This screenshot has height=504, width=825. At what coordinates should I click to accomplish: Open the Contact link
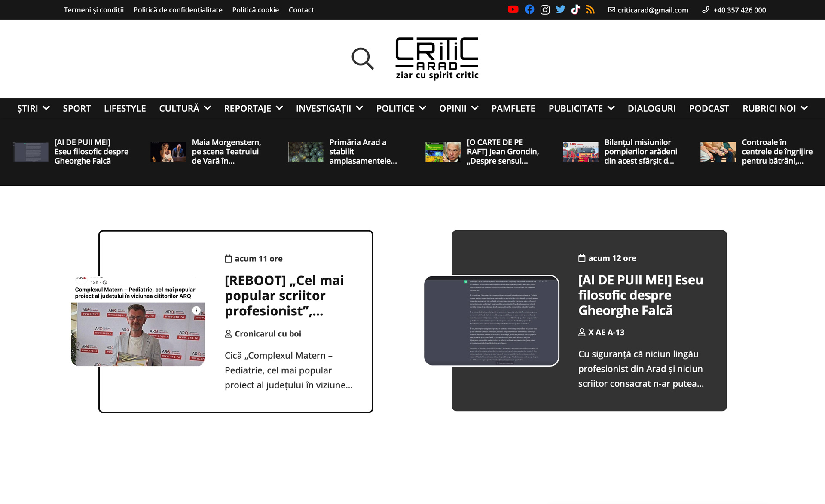point(301,10)
